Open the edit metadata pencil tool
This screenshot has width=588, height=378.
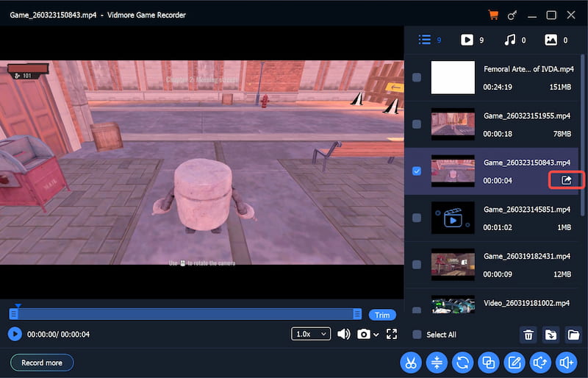tap(514, 362)
